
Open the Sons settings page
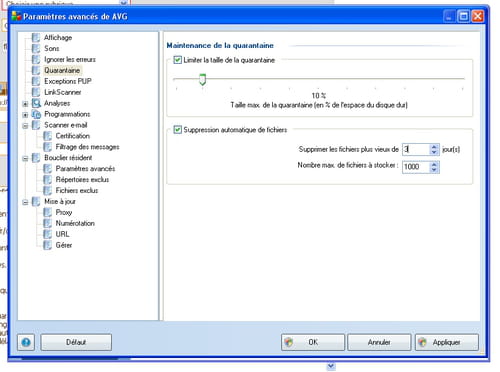(x=52, y=49)
